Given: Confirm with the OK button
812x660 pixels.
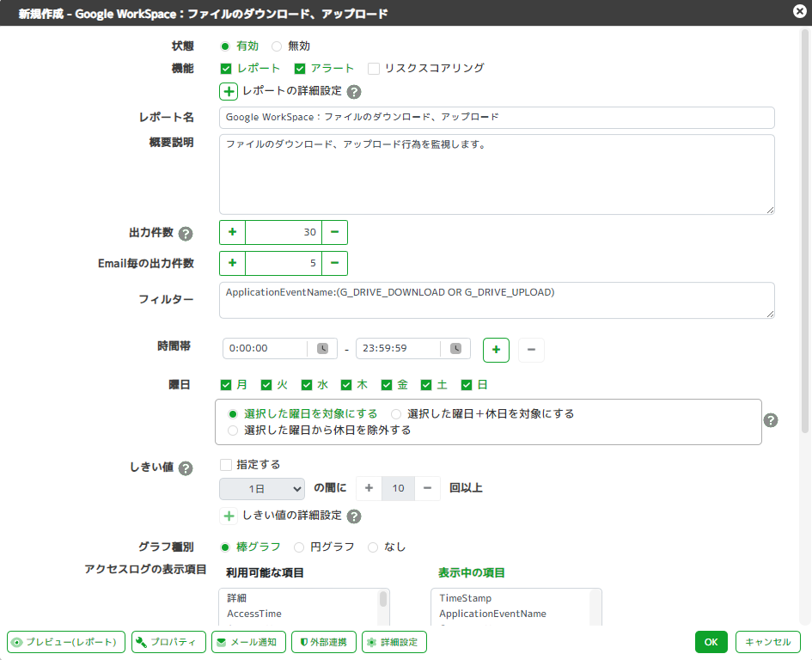Looking at the screenshot, I should [711, 642].
